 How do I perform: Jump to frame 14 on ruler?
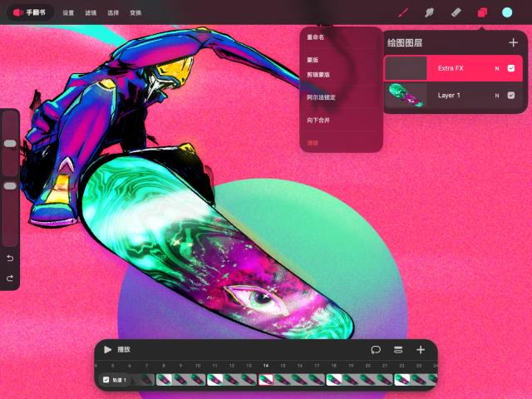266,366
